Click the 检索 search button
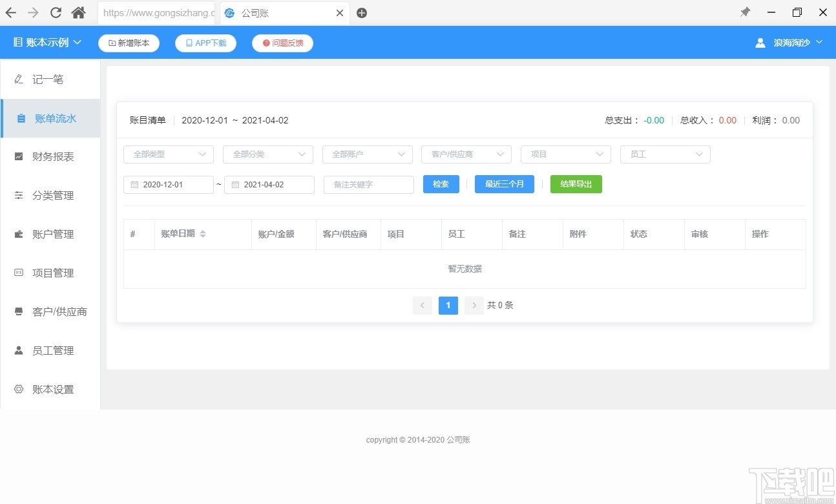Screen dimensions: 836x504 pyautogui.click(x=441, y=184)
